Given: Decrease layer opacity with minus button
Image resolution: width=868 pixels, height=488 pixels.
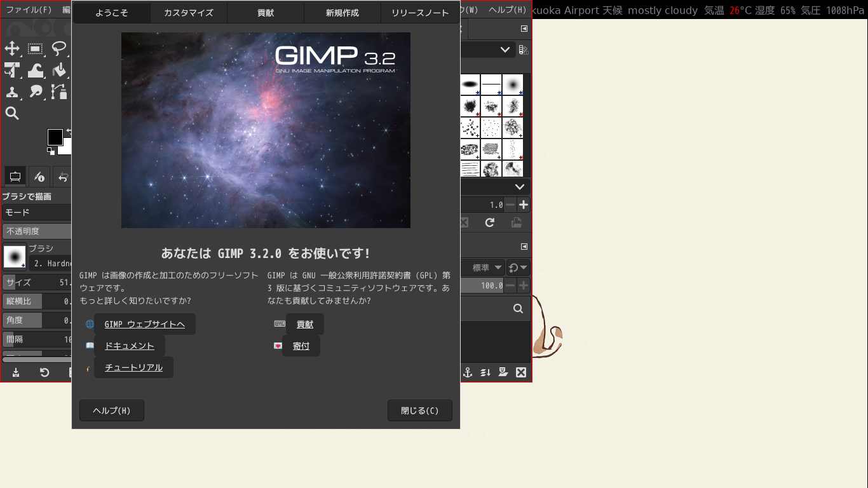Looking at the screenshot, I should coord(510,285).
